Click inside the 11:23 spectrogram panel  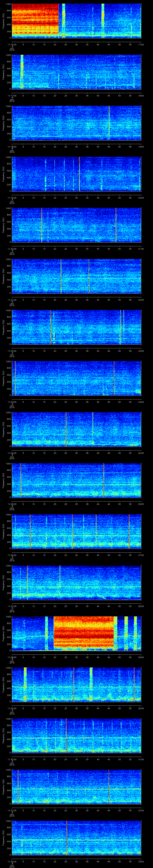76,378
